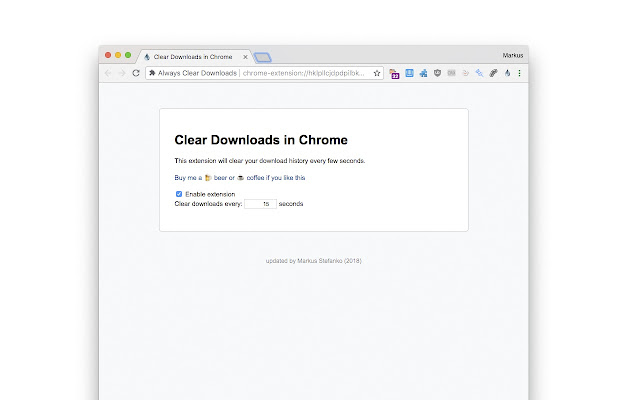Select the Clear Downloads in Chrome tab

[x=193, y=57]
